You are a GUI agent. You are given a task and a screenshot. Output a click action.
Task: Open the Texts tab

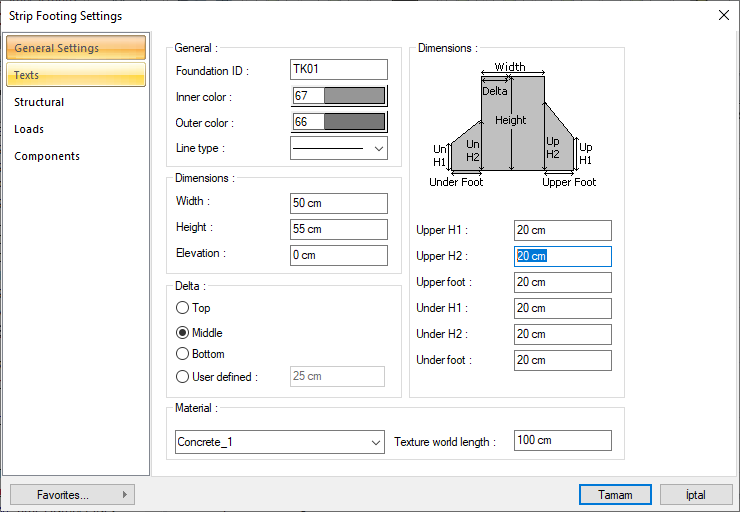click(75, 75)
